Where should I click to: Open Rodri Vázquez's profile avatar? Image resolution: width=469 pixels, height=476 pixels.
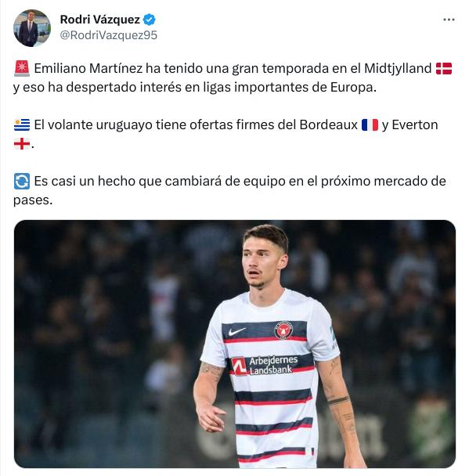[32, 28]
